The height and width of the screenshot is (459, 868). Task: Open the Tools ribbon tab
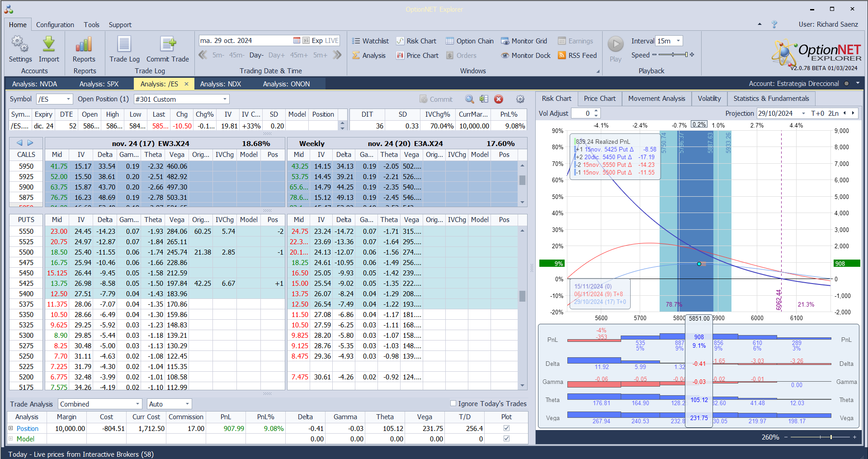click(91, 24)
